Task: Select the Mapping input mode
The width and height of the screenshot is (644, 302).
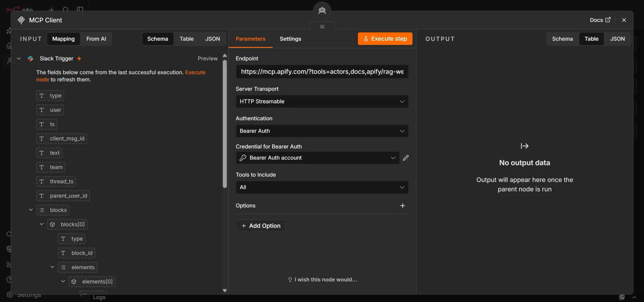Action: [x=63, y=39]
